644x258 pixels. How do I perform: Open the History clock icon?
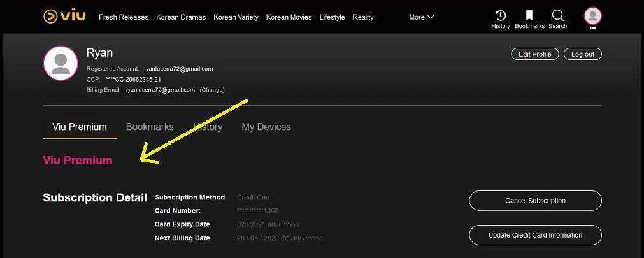501,16
